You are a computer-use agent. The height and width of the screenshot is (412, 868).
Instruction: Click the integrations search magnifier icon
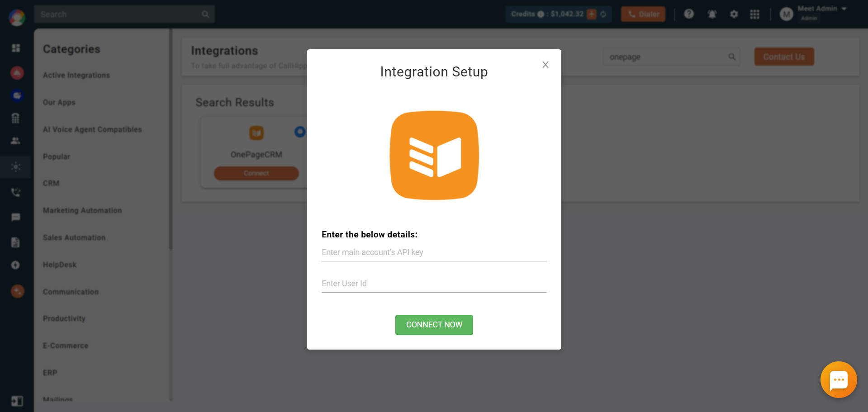click(732, 57)
